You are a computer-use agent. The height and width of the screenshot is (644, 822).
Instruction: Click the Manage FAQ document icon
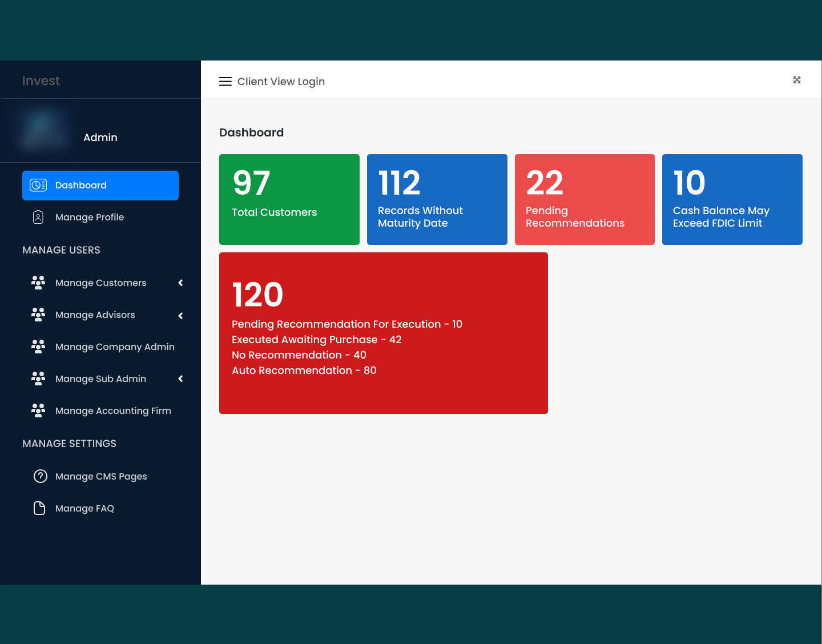(x=39, y=508)
